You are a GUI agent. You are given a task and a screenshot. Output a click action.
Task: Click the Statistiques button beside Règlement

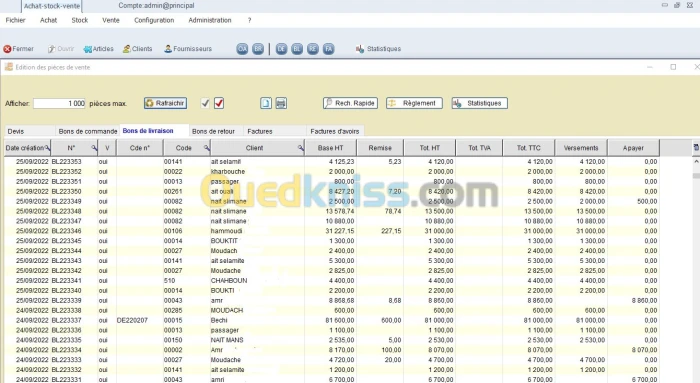coord(479,103)
